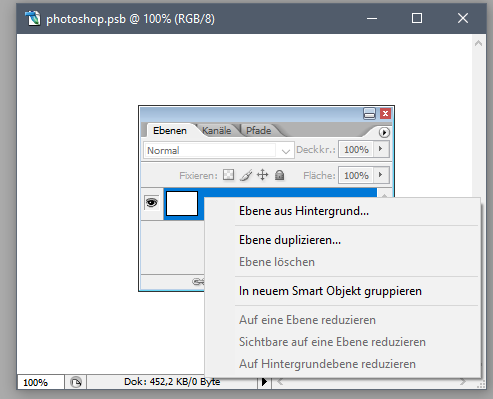This screenshot has height=399, width=493.
Task: Collapse the Ebenen panel with minimize button
Action: 369,114
